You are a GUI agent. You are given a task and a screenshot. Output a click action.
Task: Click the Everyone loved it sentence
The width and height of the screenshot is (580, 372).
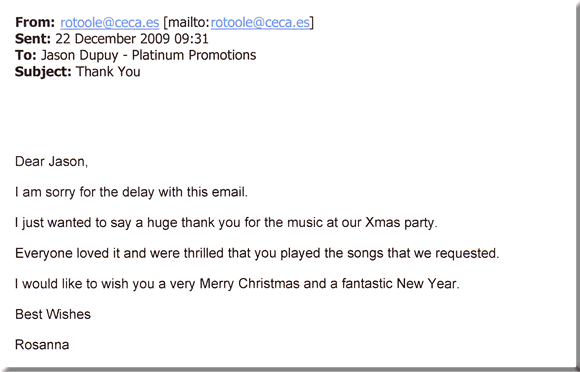click(257, 253)
